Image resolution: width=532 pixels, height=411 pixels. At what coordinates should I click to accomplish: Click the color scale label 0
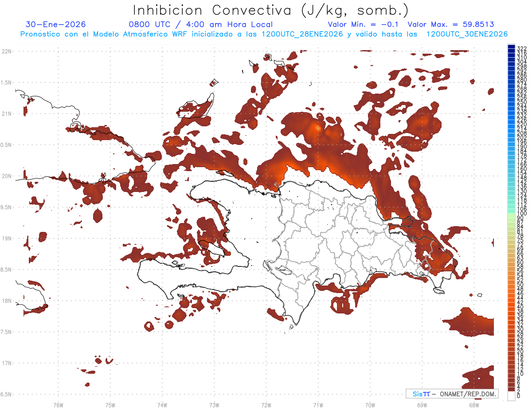(x=518, y=395)
